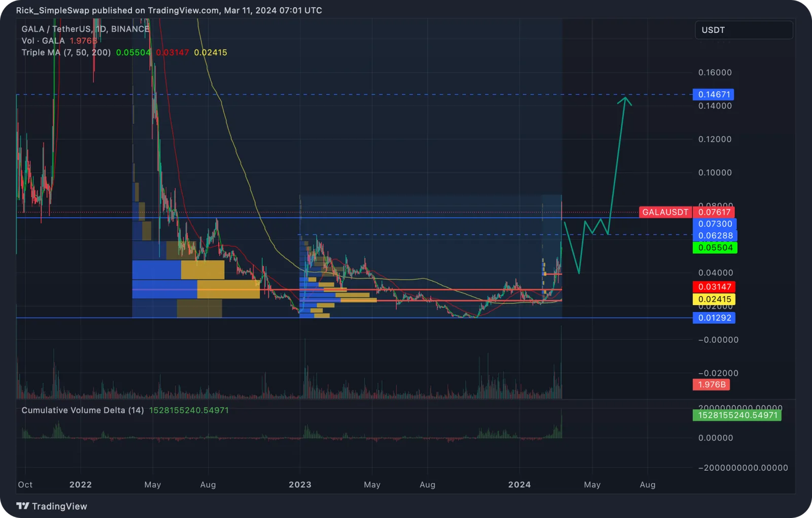Click the 0.04000 price scale value
This screenshot has width=812, height=518.
(x=715, y=273)
